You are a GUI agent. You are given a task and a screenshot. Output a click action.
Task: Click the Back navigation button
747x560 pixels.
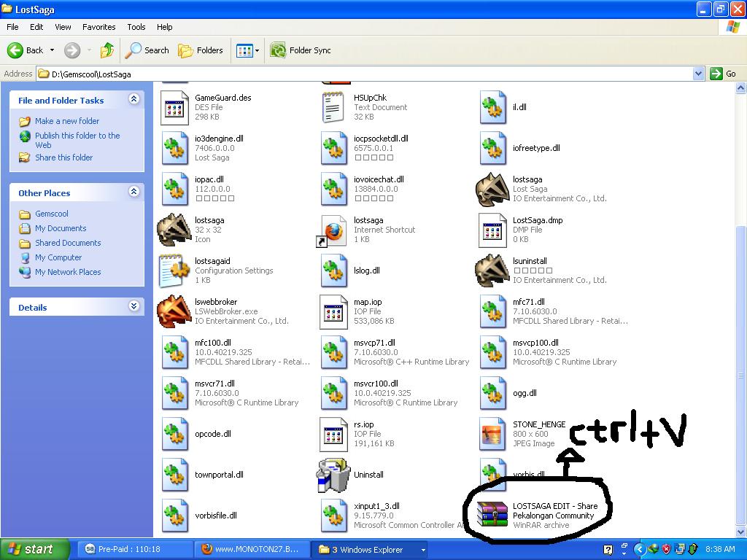pos(26,50)
